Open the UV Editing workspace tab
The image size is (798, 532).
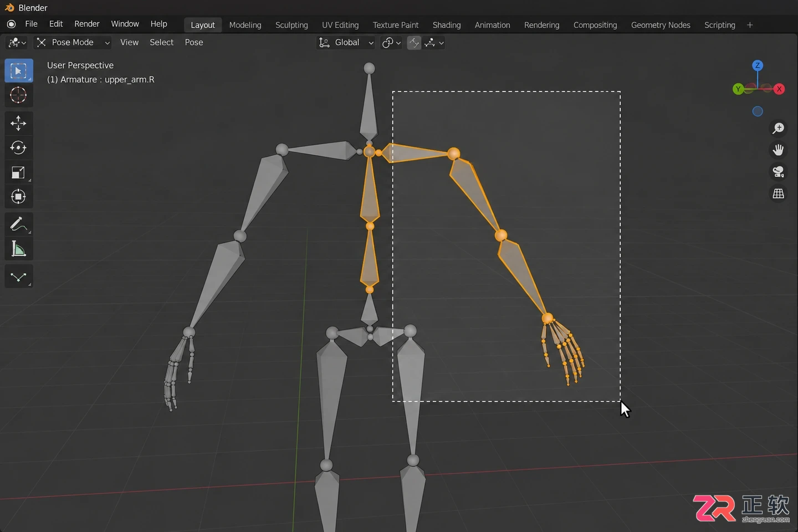coord(340,25)
